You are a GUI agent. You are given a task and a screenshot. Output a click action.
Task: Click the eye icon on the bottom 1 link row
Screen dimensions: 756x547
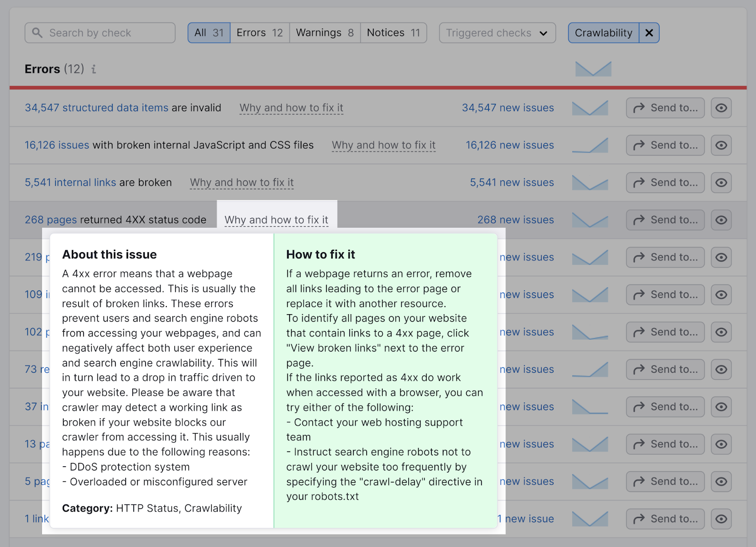pyautogui.click(x=721, y=519)
